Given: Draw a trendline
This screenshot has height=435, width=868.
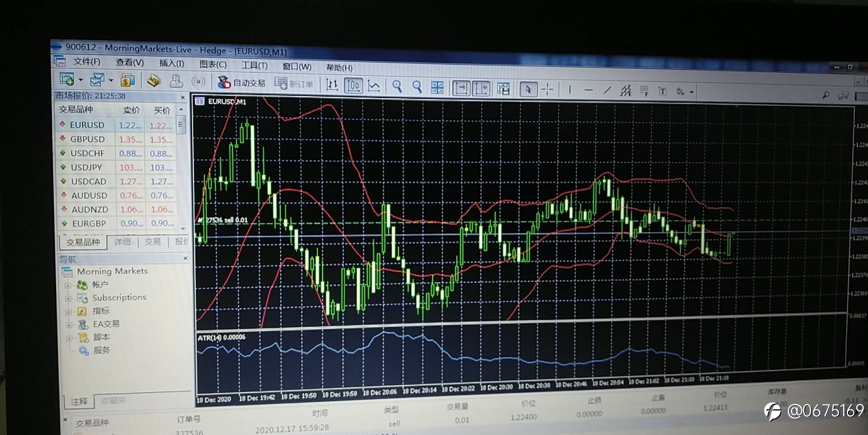Looking at the screenshot, I should (x=607, y=90).
